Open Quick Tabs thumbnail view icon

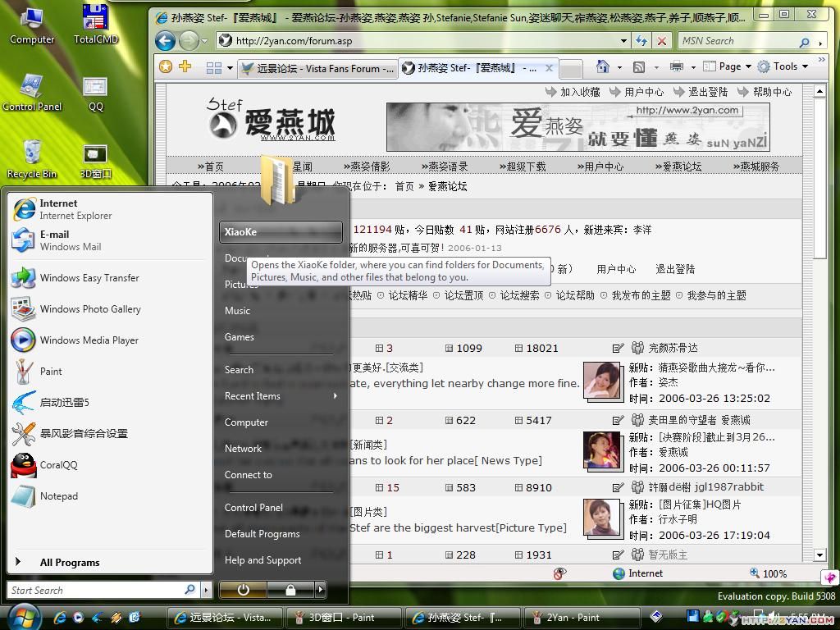[x=214, y=68]
